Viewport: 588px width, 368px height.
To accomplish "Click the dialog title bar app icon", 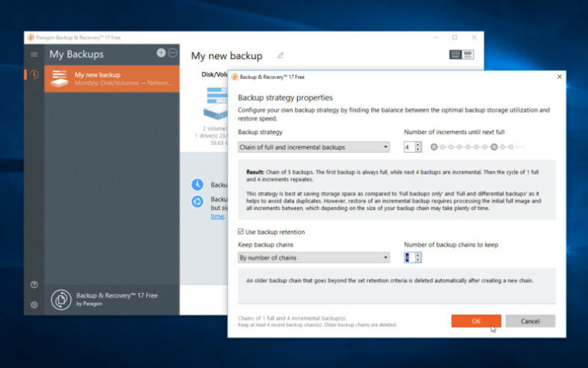I will pyautogui.click(x=234, y=77).
